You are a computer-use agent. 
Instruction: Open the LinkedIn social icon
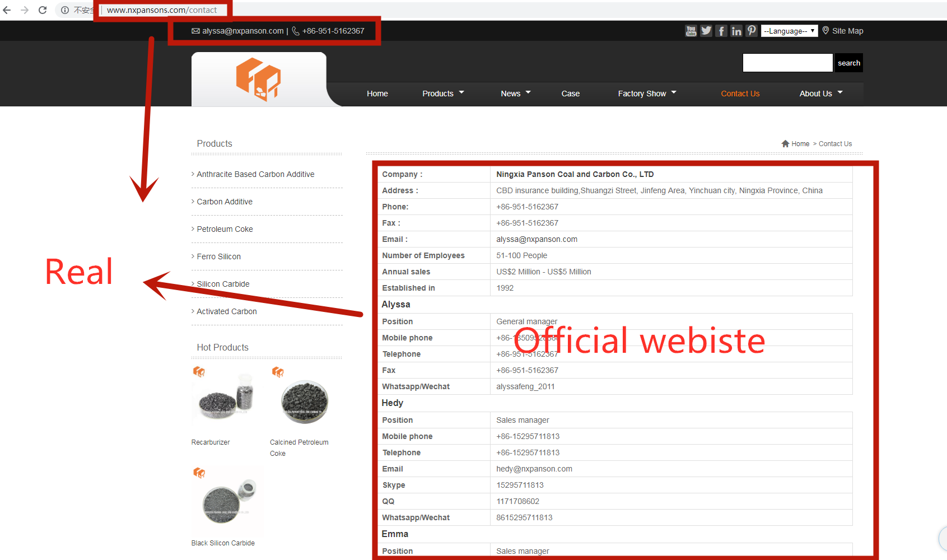736,31
